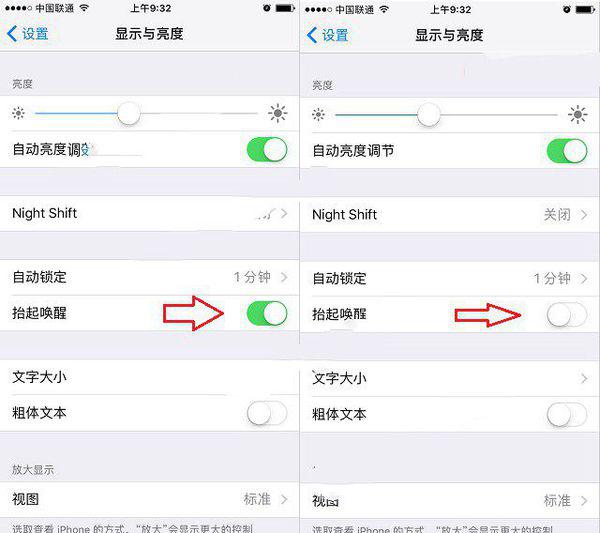
Task: Tap the brightness slider knob in left screenshot
Action: pyautogui.click(x=129, y=113)
